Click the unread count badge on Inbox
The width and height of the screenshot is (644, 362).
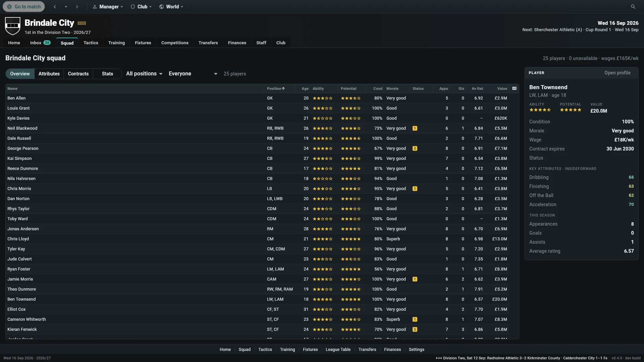coord(47,43)
